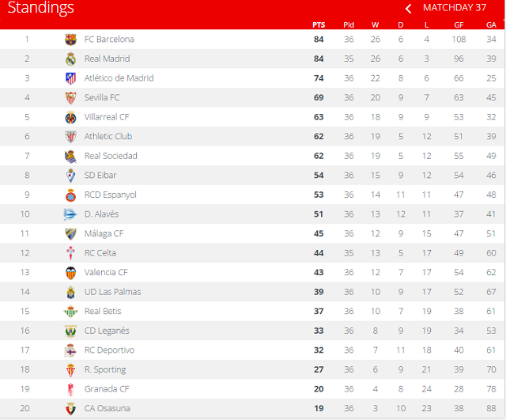Click the Villarreal CF crest icon
This screenshot has width=506, height=420.
tap(70, 117)
